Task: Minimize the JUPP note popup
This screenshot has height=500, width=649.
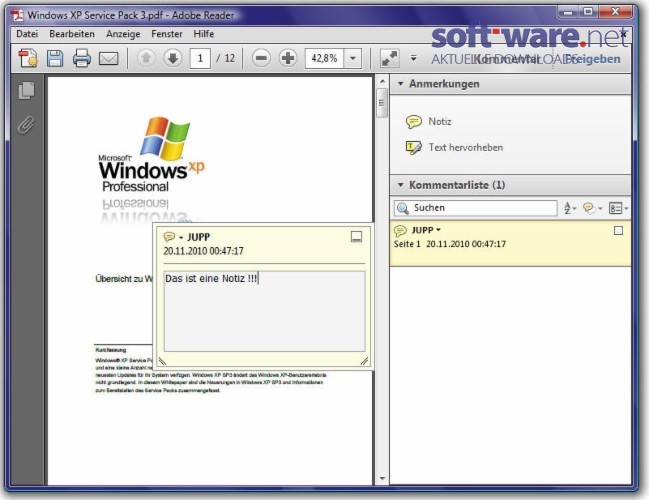Action: tap(356, 237)
